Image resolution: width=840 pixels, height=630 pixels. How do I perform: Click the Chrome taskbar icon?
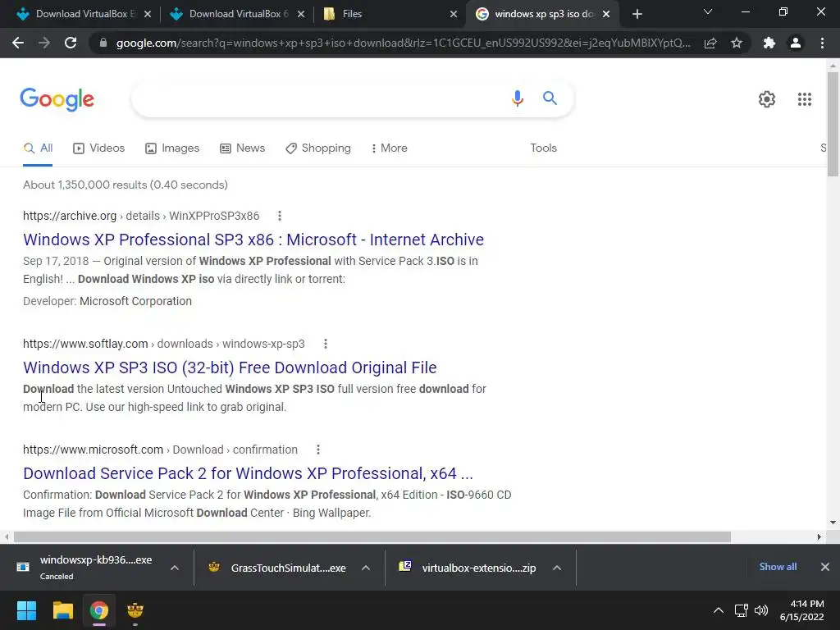[x=99, y=610]
